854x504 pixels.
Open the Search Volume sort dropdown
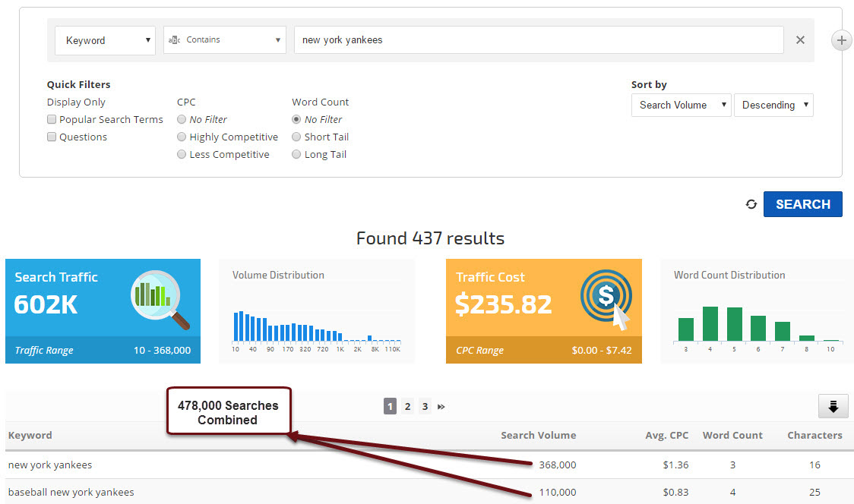(x=681, y=105)
